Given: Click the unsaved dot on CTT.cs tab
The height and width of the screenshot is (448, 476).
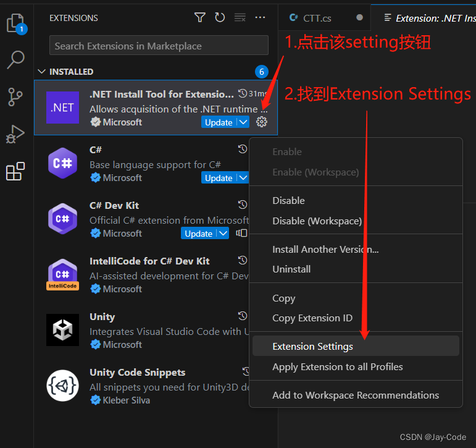Looking at the screenshot, I should tap(359, 18).
